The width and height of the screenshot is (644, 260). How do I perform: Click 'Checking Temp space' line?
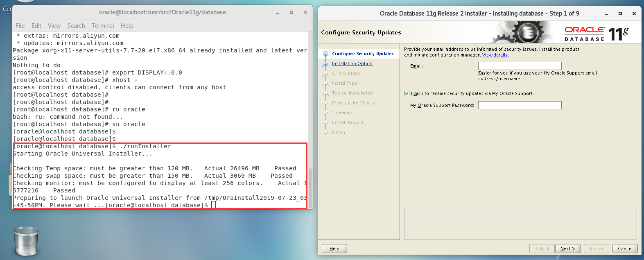coord(154,168)
